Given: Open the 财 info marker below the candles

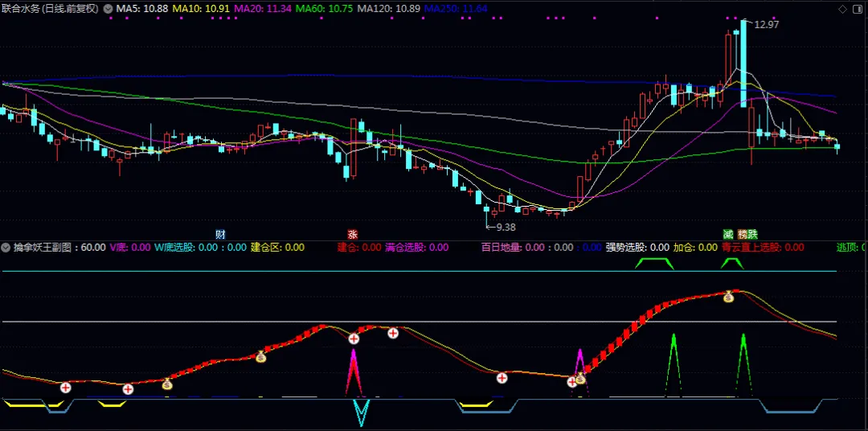Looking at the screenshot, I should [220, 234].
